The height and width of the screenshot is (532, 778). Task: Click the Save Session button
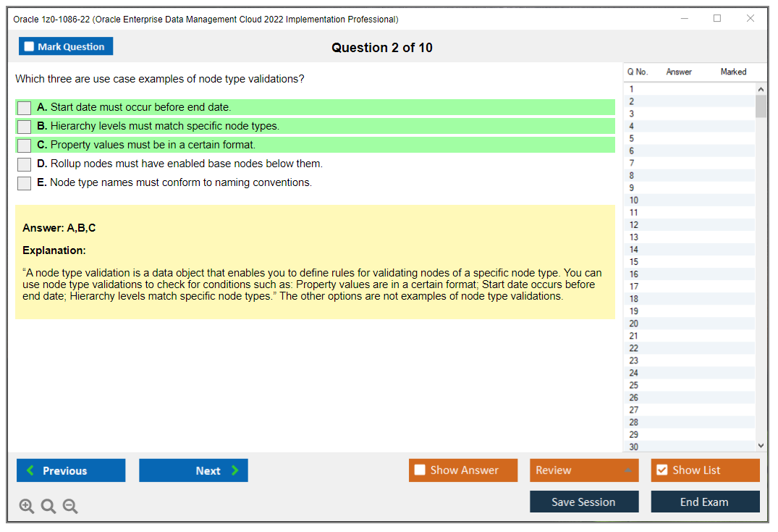tap(584, 502)
